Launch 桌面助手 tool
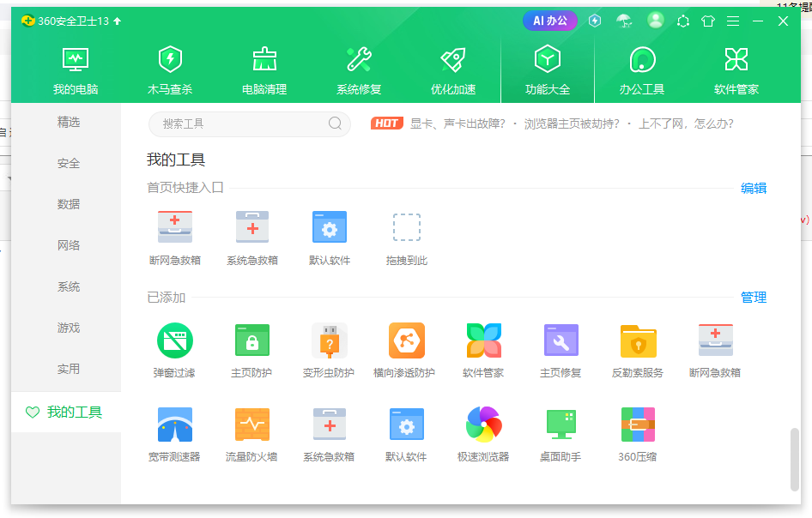 561,434
